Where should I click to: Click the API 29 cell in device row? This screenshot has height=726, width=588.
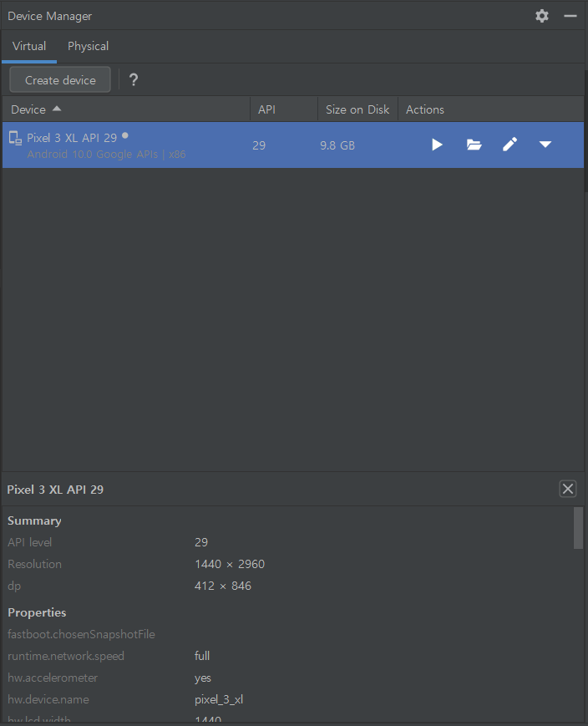(x=259, y=145)
